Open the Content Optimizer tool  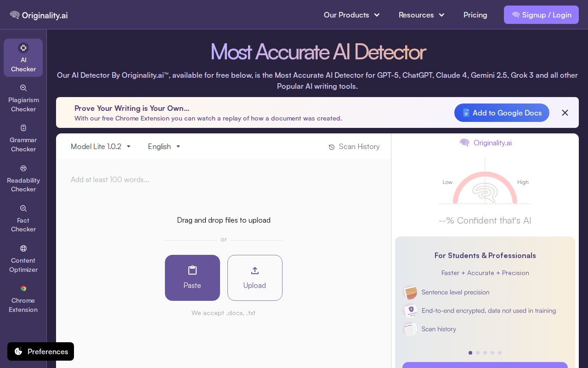23,259
